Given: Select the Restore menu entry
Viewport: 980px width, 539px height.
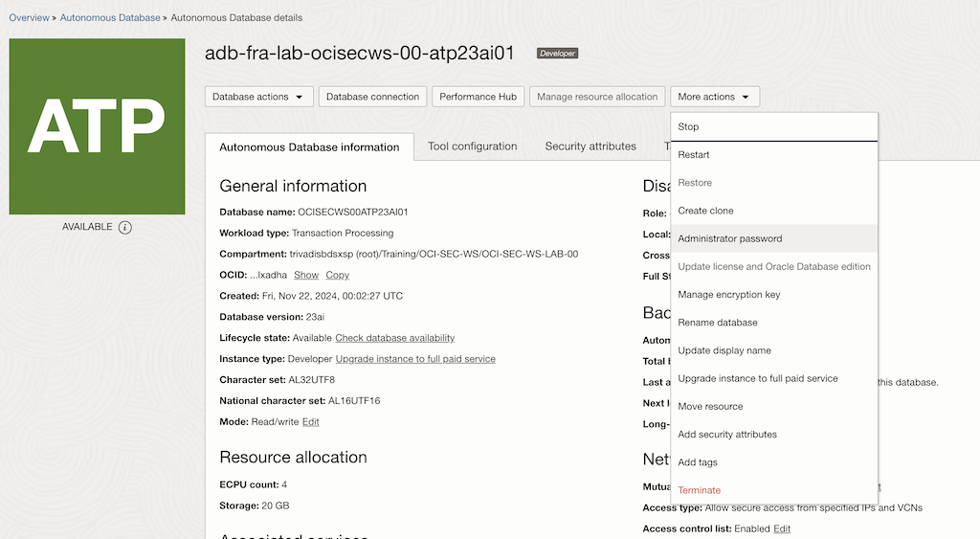Looking at the screenshot, I should point(773,183).
